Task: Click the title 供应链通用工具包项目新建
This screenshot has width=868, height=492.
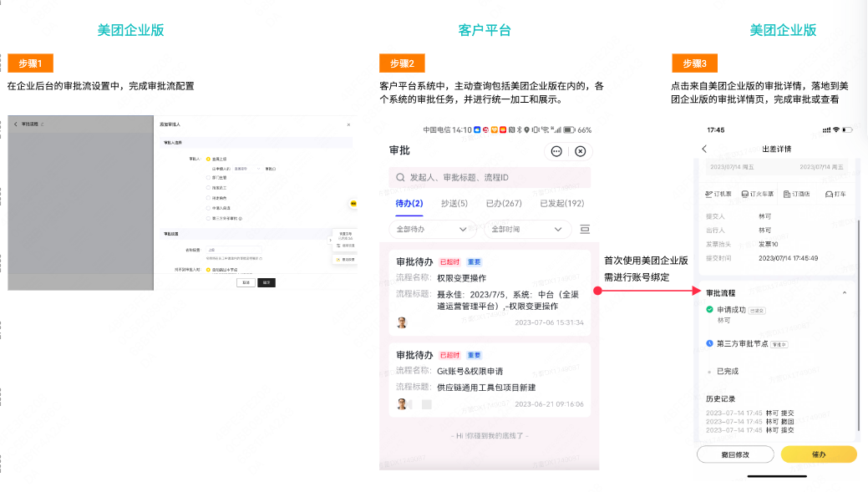Action: click(486, 388)
